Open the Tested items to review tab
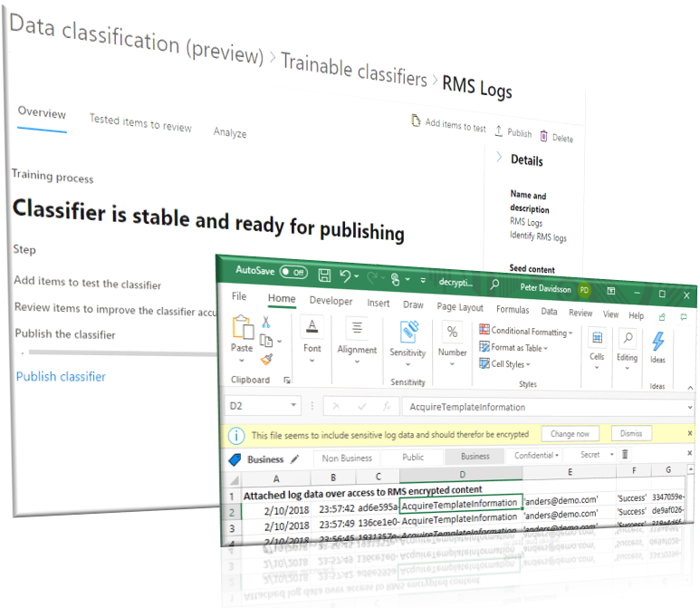 pyautogui.click(x=140, y=123)
